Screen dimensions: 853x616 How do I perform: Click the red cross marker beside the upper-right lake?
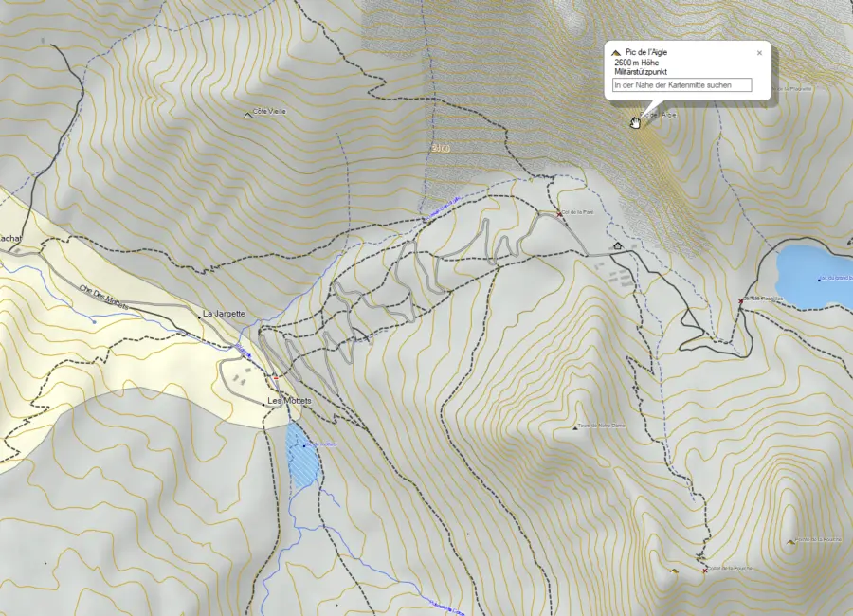(740, 301)
